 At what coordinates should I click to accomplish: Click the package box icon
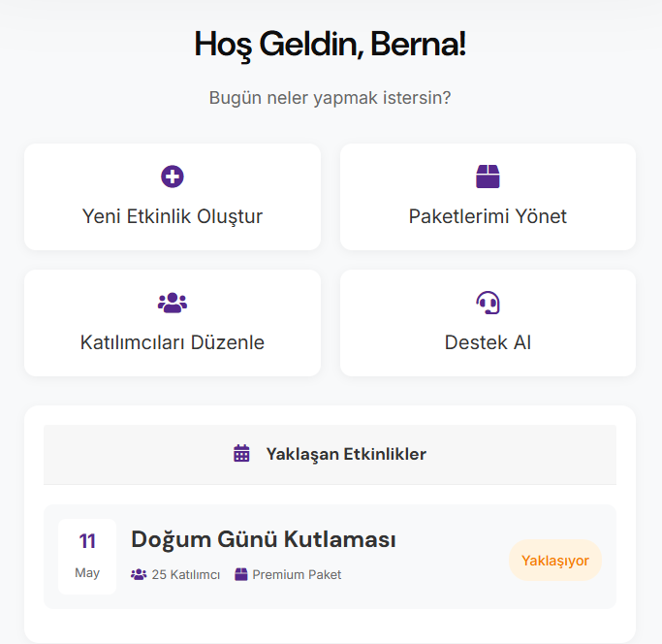coord(488,177)
